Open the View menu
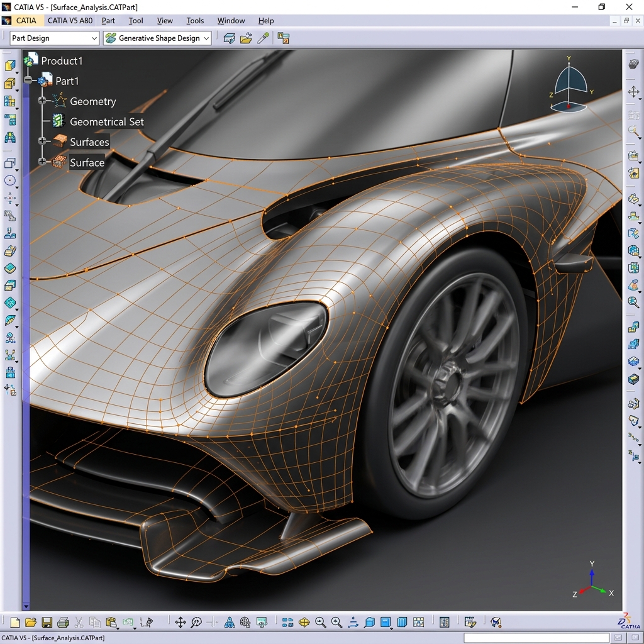The image size is (644, 644). pyautogui.click(x=165, y=21)
